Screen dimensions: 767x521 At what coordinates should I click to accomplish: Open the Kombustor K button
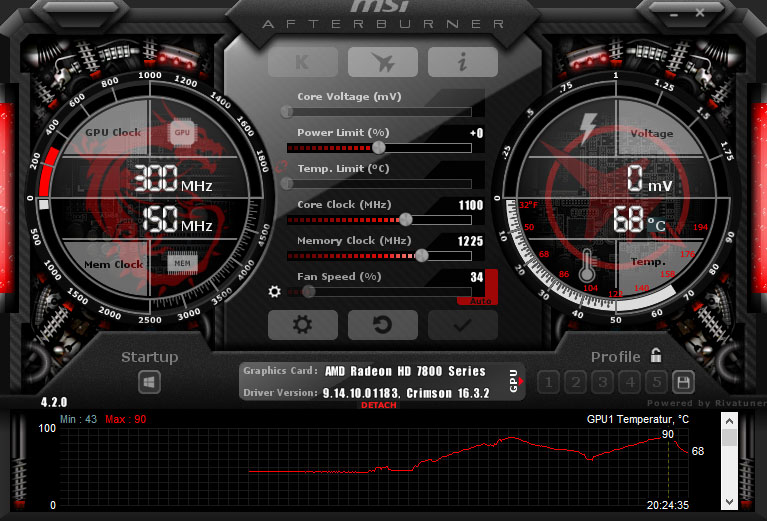coord(303,62)
